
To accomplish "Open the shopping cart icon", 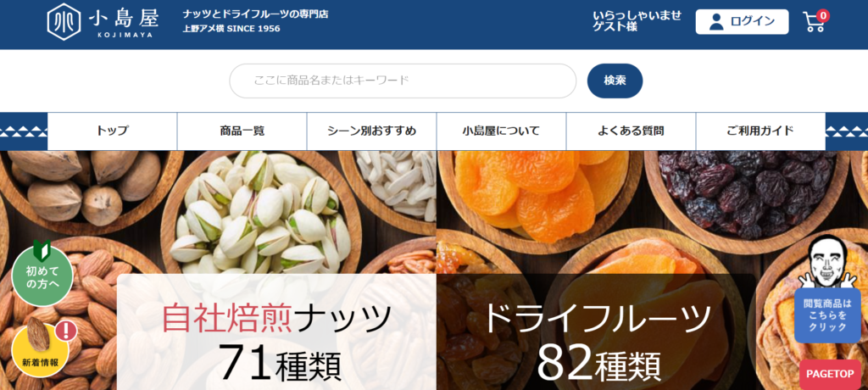I will pos(814,22).
